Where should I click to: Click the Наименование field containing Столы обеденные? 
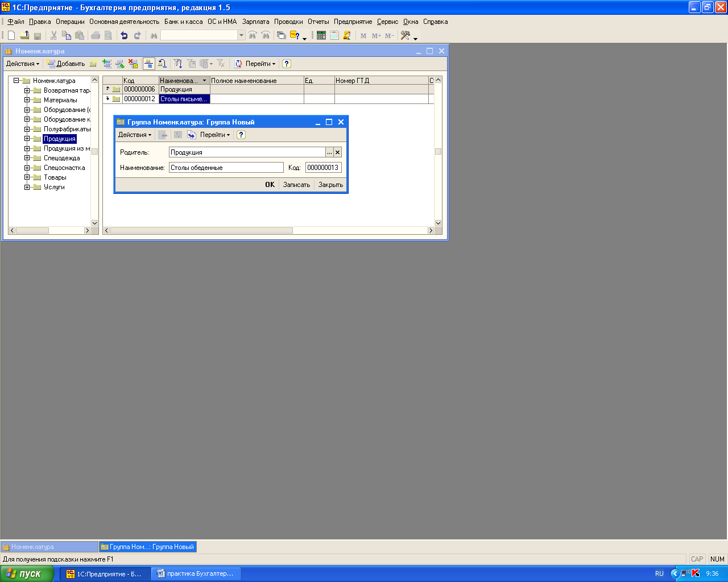tap(226, 168)
